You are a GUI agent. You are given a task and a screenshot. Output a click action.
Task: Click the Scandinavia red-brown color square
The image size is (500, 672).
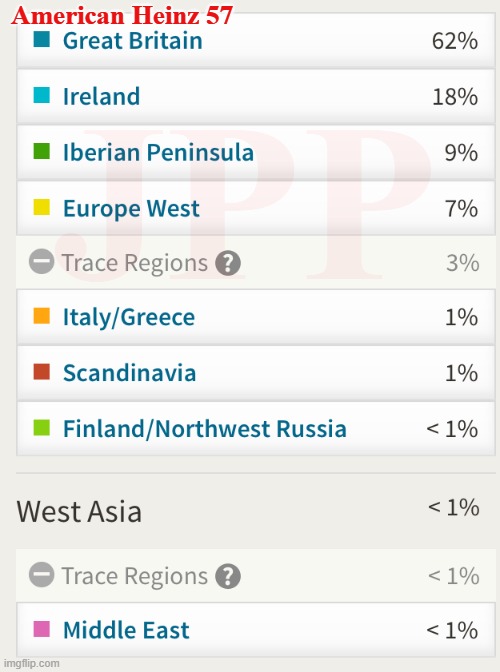(x=42, y=372)
